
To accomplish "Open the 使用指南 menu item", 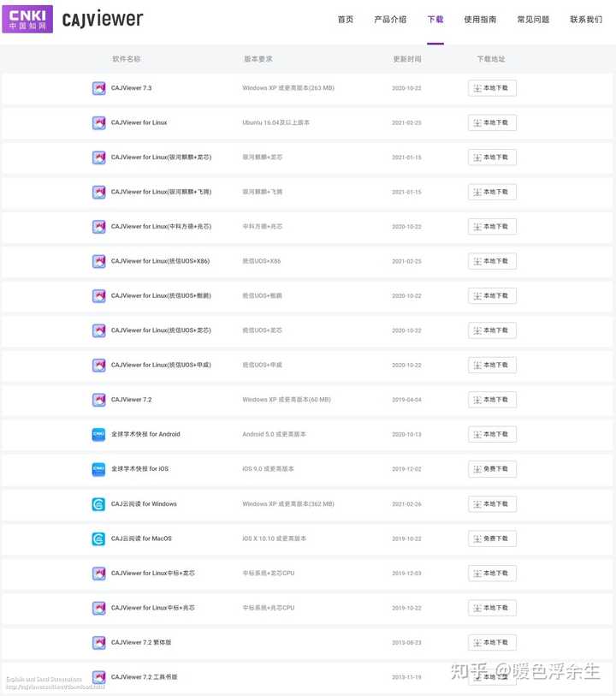I will tap(480, 19).
